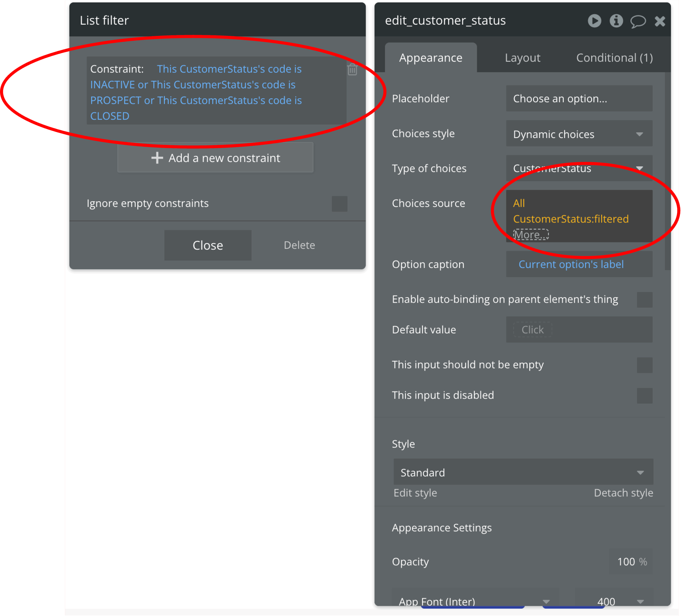
Task: Click More... in Choices source expression
Action: click(x=530, y=234)
